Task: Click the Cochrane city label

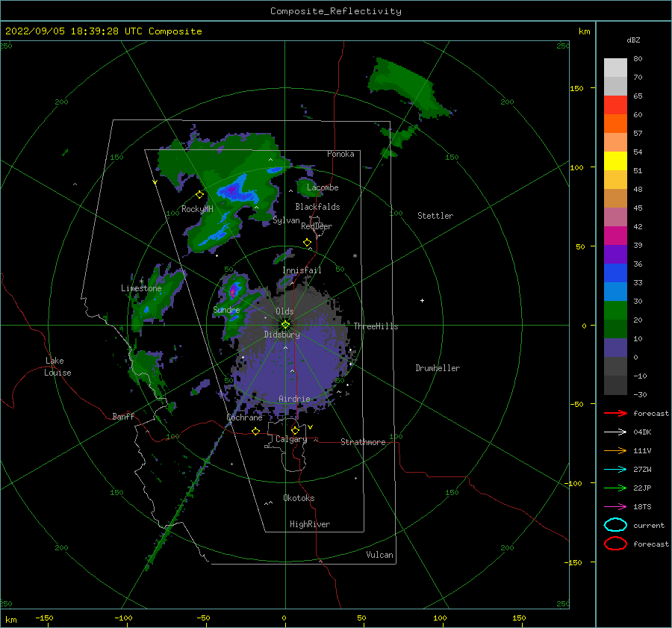Action: point(244,417)
